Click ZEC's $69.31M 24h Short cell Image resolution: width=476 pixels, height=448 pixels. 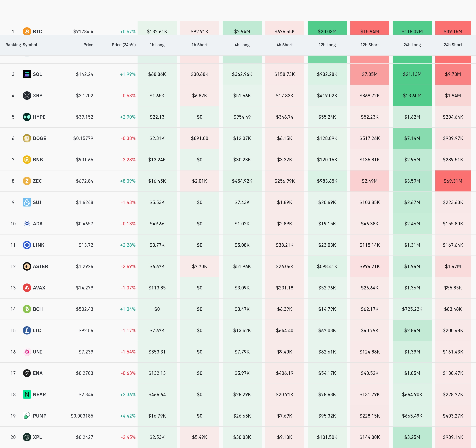(453, 181)
